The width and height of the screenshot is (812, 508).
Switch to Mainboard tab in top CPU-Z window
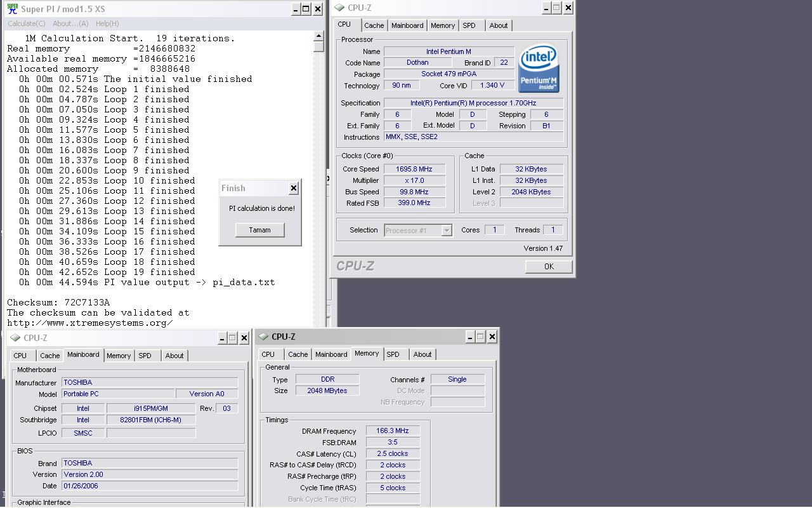(407, 25)
